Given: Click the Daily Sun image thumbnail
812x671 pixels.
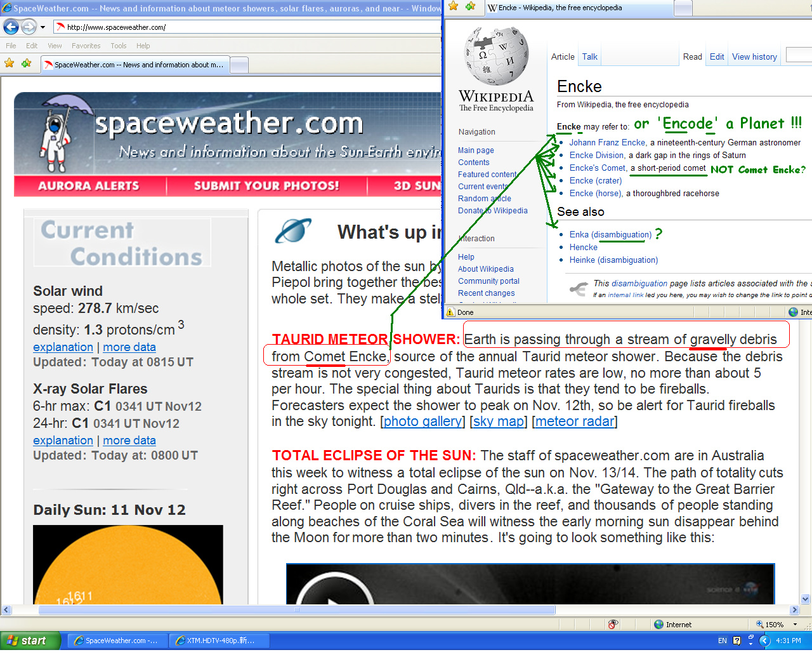Looking at the screenshot, I should pos(128,564).
